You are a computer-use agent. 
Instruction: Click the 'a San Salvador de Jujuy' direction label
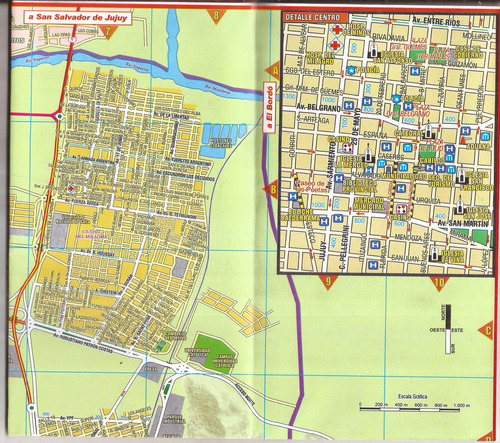point(78,17)
